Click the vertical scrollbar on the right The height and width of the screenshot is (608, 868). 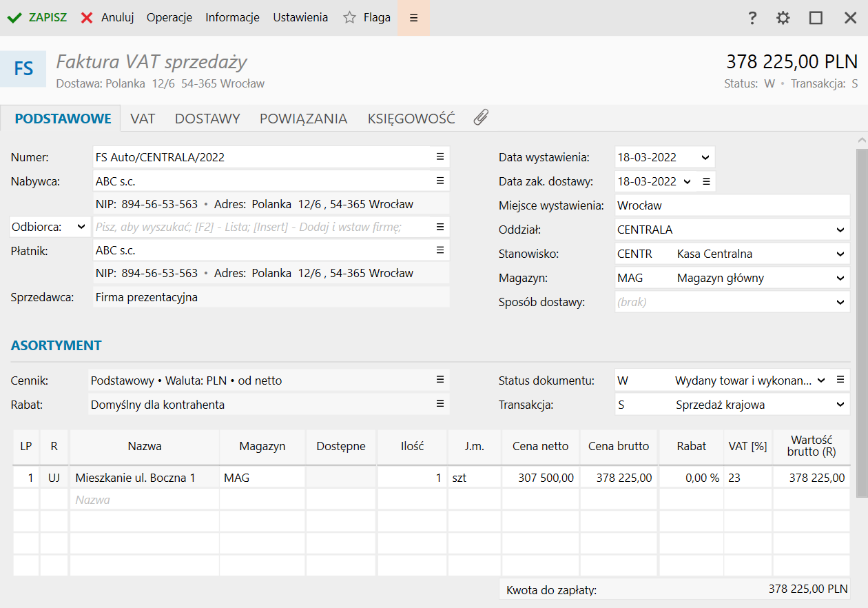[x=861, y=324]
